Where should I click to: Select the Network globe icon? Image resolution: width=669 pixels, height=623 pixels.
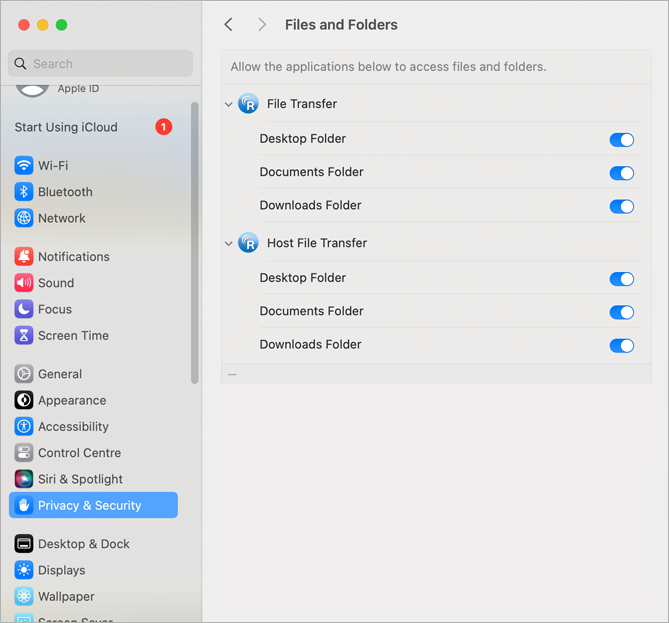(24, 218)
